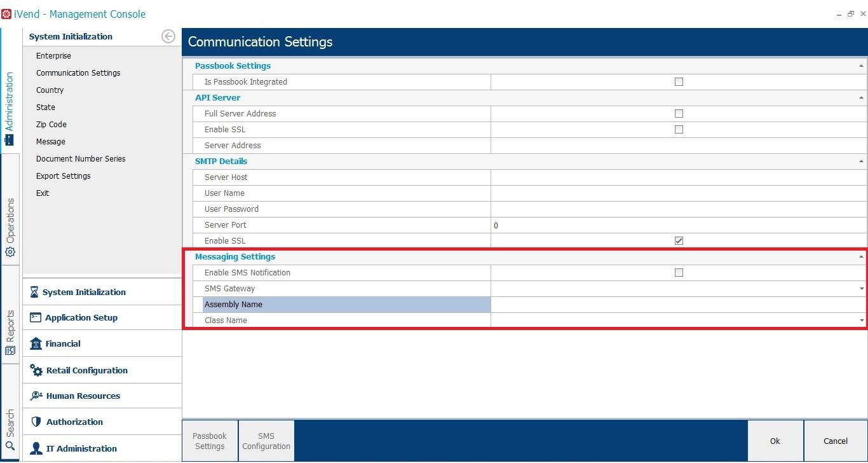Collapse the API Server section

[x=861, y=98]
